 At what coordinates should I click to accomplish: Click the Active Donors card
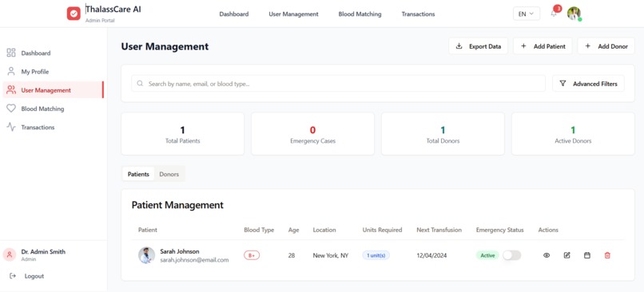click(573, 134)
